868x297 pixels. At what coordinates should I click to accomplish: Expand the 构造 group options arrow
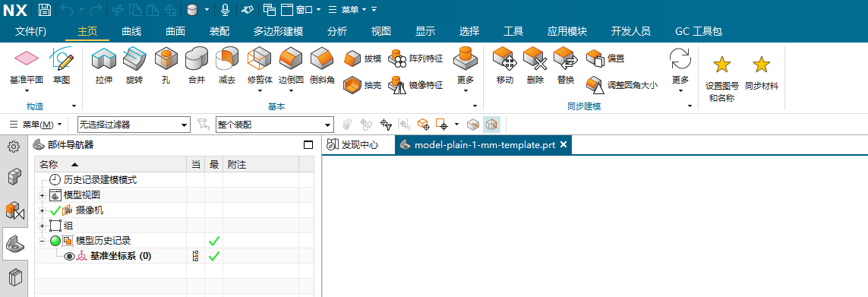point(74,106)
